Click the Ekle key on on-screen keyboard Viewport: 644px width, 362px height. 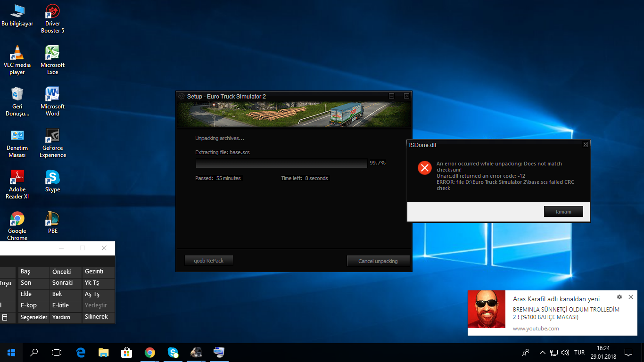coord(34,295)
